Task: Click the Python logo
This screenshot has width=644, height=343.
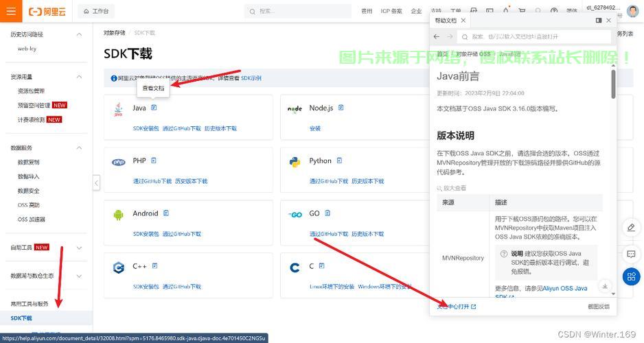Action: click(295, 162)
